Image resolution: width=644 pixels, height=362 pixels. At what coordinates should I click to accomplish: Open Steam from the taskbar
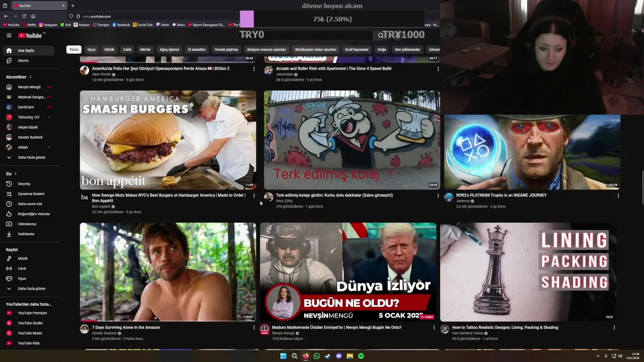tap(328, 356)
